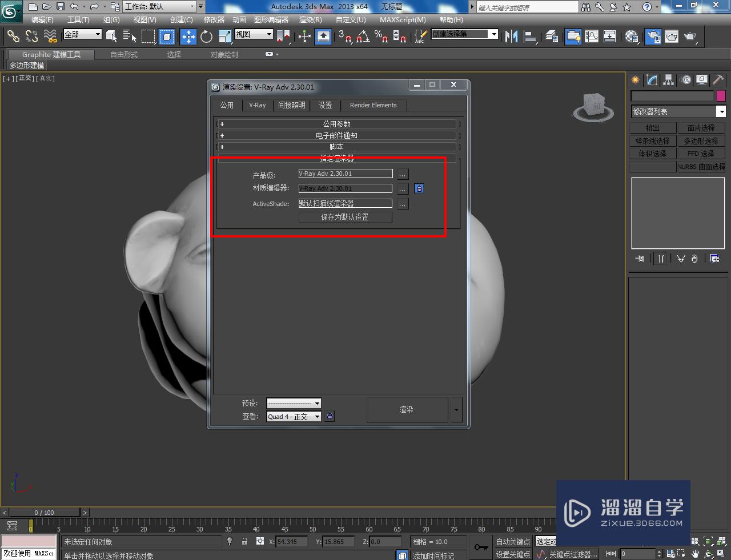Click the 挤出 modifier button
The height and width of the screenshot is (560, 731).
pyautogui.click(x=653, y=128)
